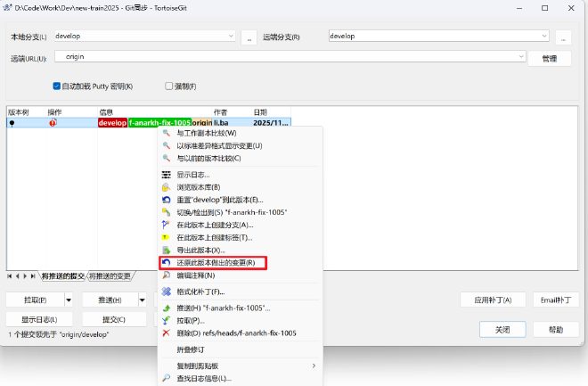Click the create tag icon beside 在此版本上创建标签
Viewport: 588px width, 386px height.
point(166,238)
